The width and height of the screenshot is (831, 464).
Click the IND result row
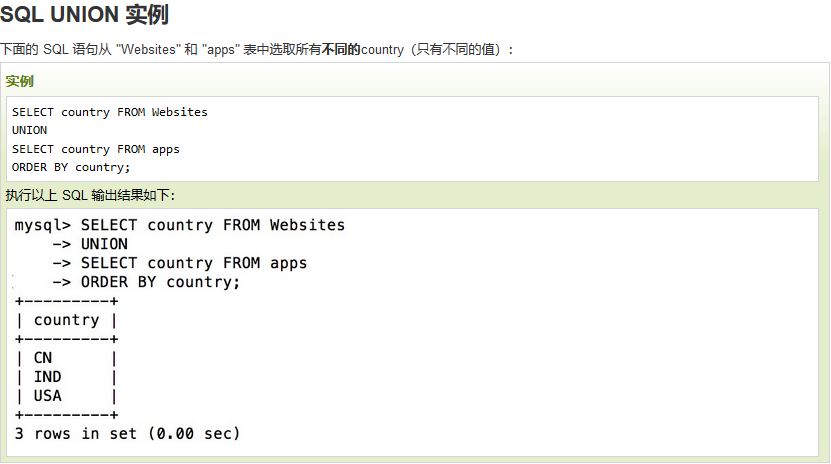(x=66, y=377)
